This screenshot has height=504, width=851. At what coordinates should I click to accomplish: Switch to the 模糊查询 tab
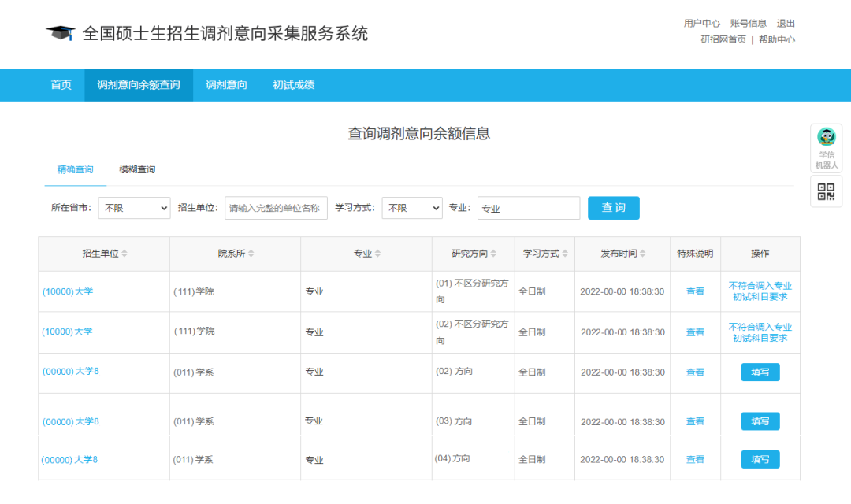click(137, 169)
